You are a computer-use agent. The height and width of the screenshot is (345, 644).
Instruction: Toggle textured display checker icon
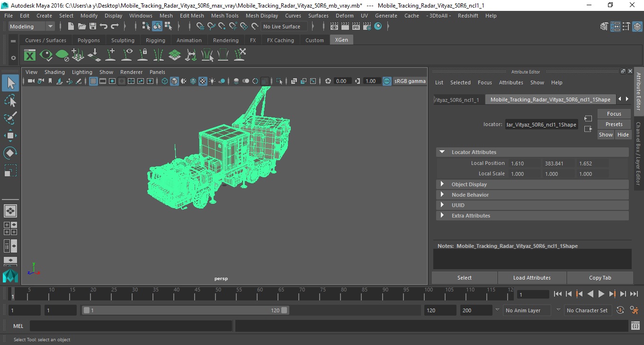pyautogui.click(x=203, y=81)
